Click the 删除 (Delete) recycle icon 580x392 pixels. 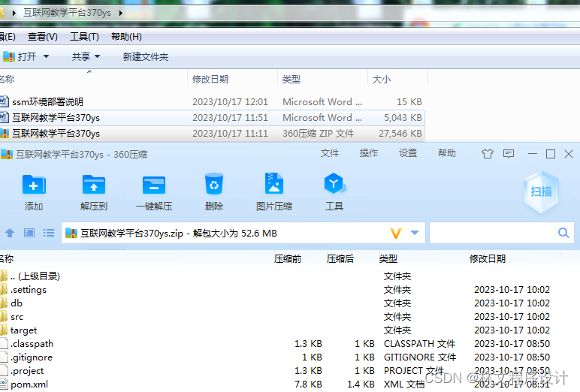point(214,185)
